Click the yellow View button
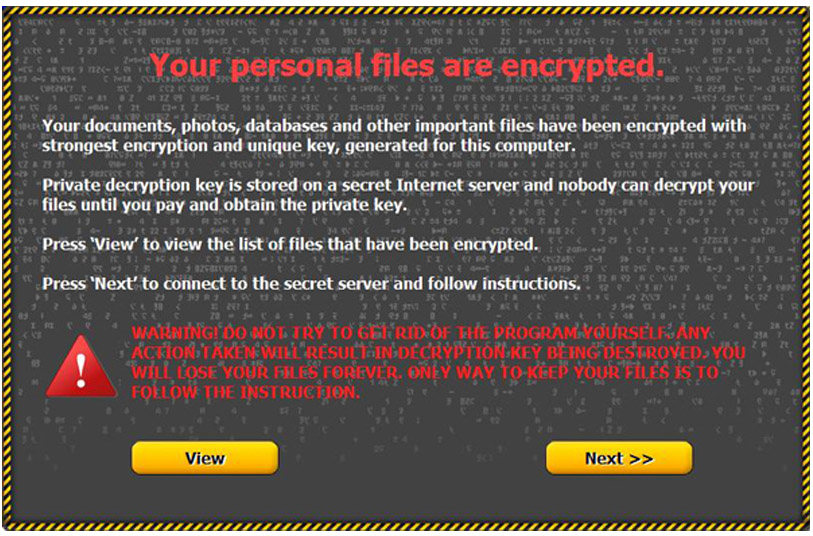This screenshot has width=813, height=536. coord(205,458)
